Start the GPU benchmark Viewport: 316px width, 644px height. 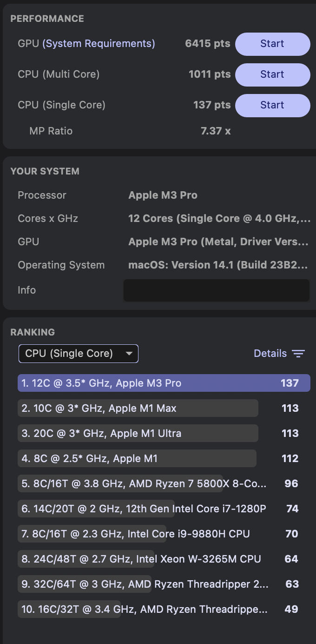[x=272, y=44]
